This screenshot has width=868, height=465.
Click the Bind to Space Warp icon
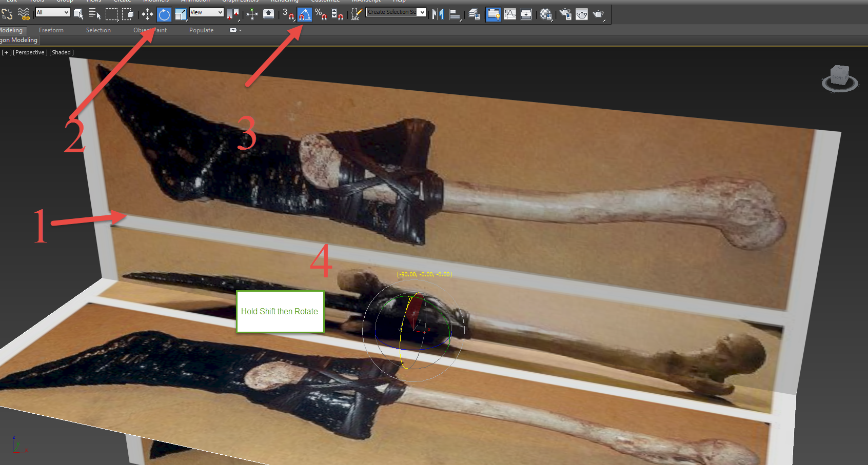point(24,14)
